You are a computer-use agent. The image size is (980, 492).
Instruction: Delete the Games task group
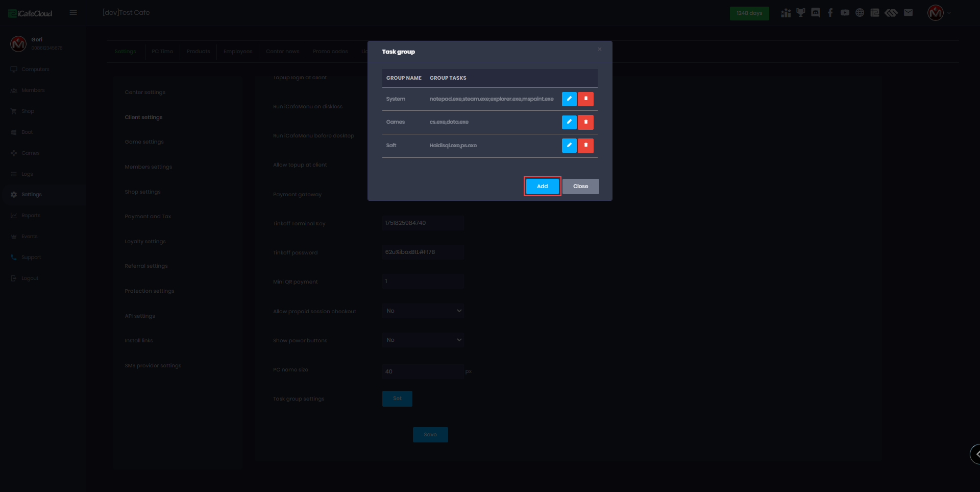click(585, 122)
